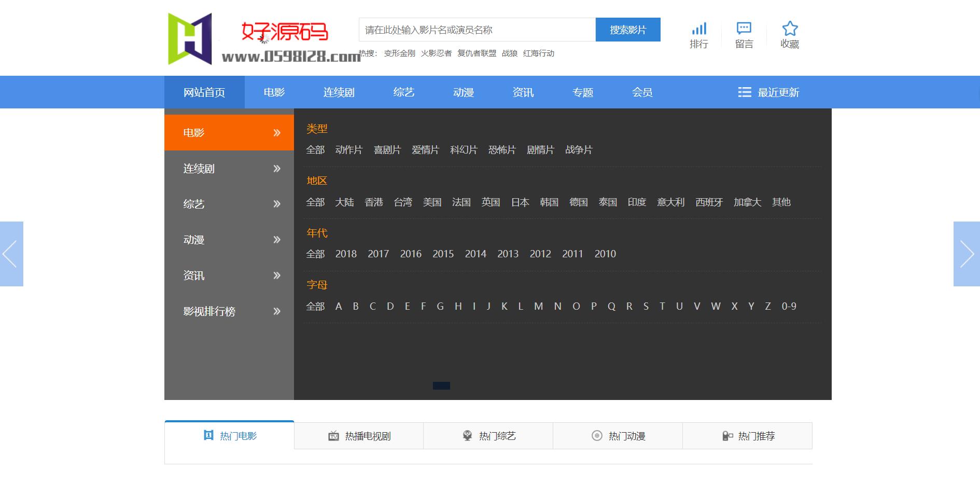Click the camera icon beside 热门推荐
Image resolution: width=980 pixels, height=483 pixels.
[x=727, y=436]
